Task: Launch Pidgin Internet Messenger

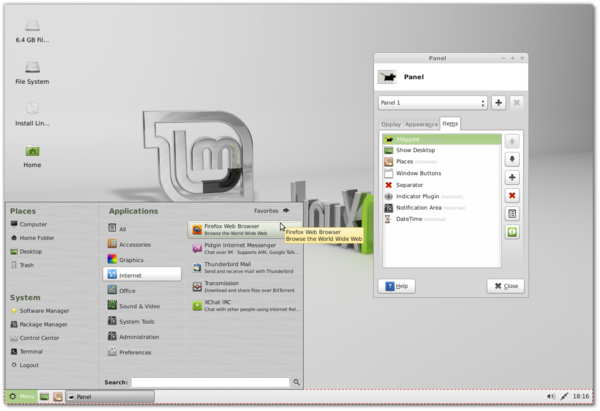Action: pyautogui.click(x=245, y=248)
